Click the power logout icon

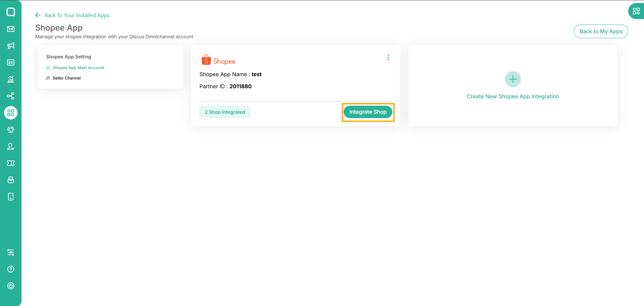pos(11,286)
